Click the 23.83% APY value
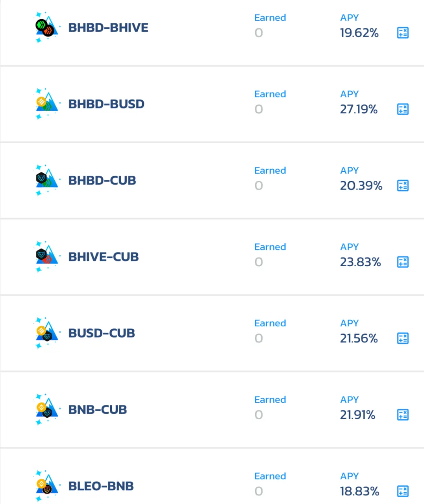This screenshot has height=504, width=424. click(360, 262)
